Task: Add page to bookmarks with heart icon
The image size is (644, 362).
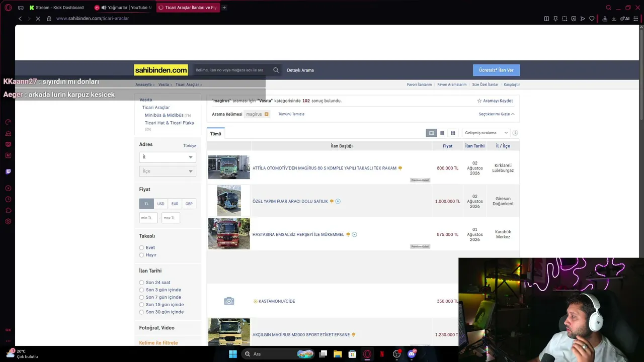Action: [592, 19]
